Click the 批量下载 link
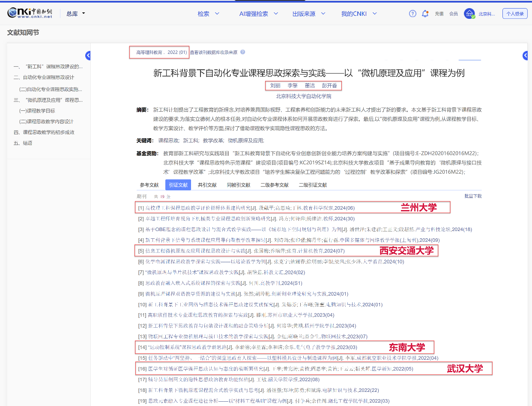Image resolution: width=532 pixels, height=406 pixels. coord(473,196)
